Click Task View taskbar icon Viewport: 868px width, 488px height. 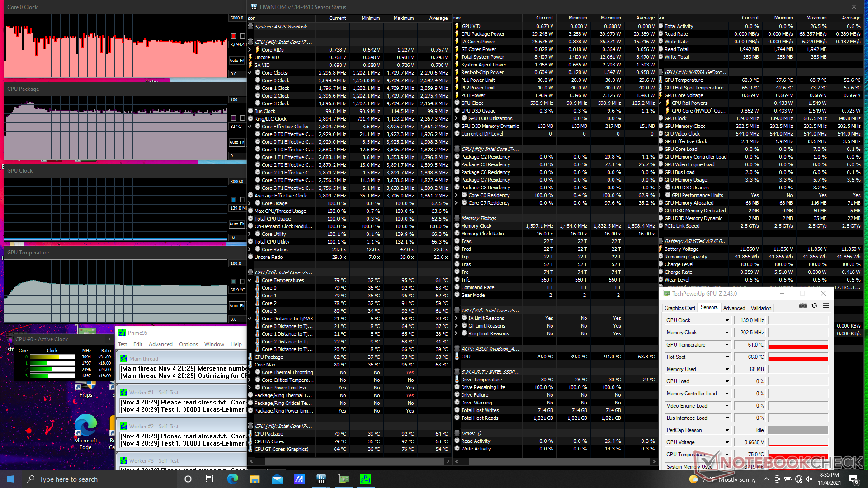click(x=210, y=479)
